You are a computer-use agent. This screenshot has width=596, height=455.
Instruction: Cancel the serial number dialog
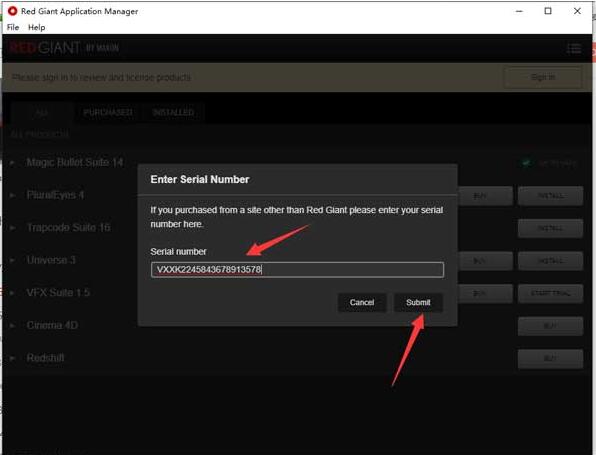362,303
